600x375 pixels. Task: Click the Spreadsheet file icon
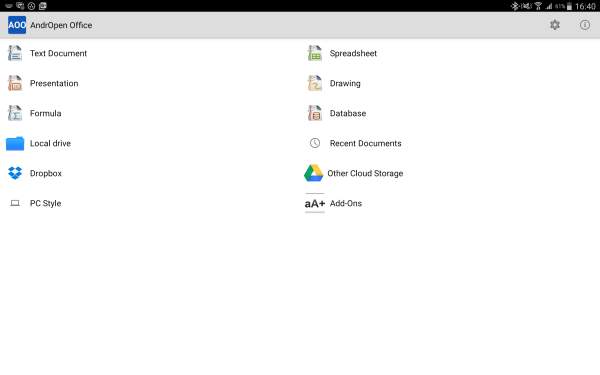[315, 53]
